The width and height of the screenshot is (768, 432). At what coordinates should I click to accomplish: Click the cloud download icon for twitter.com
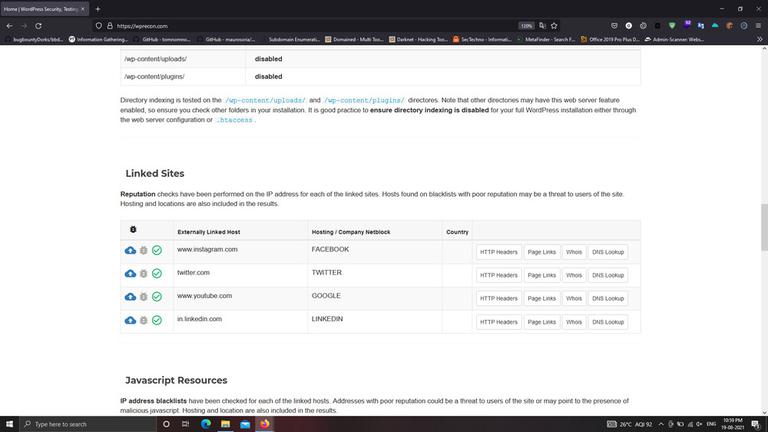pyautogui.click(x=130, y=273)
